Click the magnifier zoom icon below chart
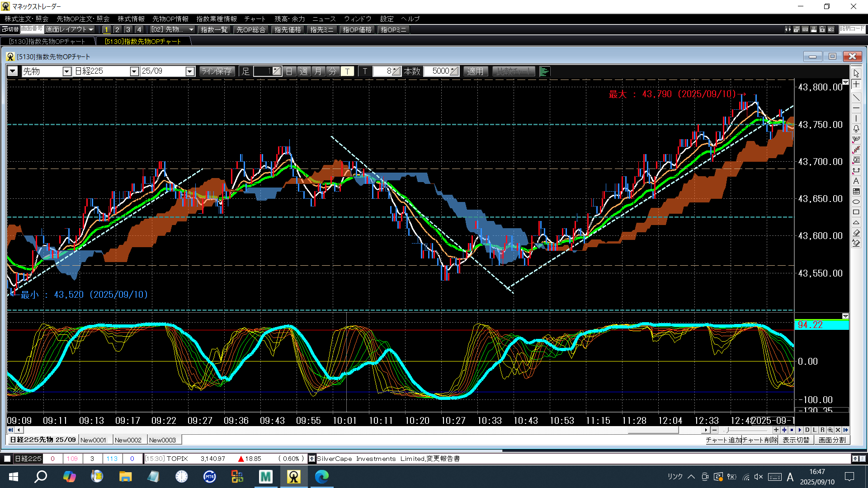The image size is (868, 488). coord(830,430)
